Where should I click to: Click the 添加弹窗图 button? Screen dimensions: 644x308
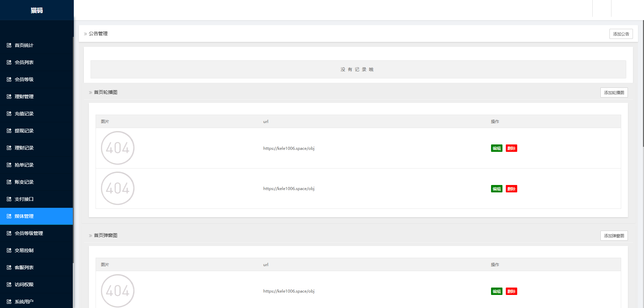pyautogui.click(x=614, y=236)
